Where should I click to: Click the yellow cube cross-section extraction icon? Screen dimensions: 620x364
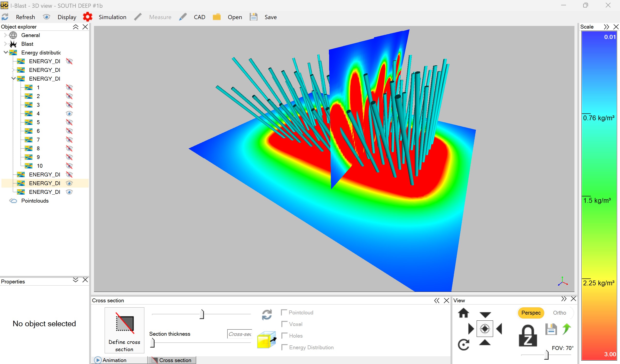pos(266,340)
